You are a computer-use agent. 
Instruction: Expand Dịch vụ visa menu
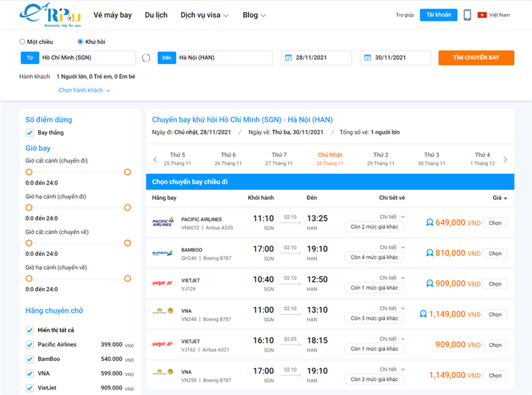pos(204,15)
